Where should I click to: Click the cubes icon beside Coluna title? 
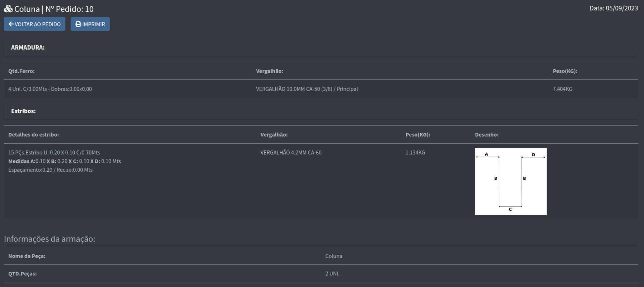click(x=8, y=9)
